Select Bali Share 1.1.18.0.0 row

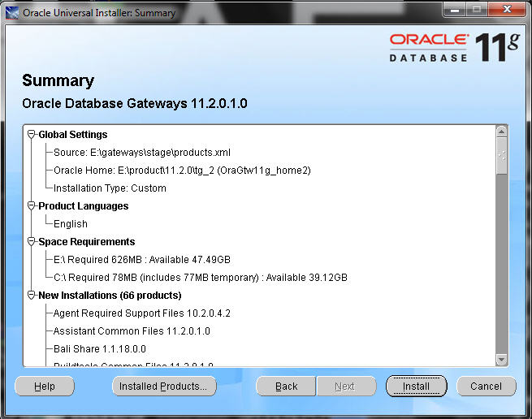[100, 349]
